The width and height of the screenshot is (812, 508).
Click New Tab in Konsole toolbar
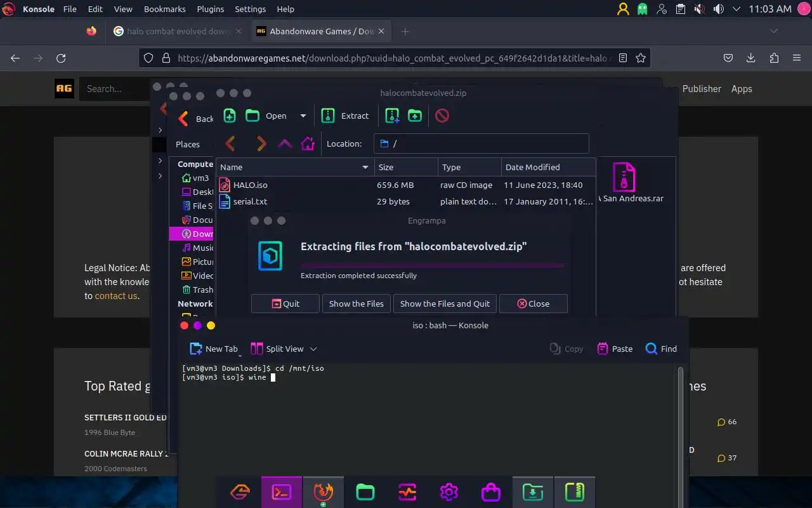pos(214,349)
